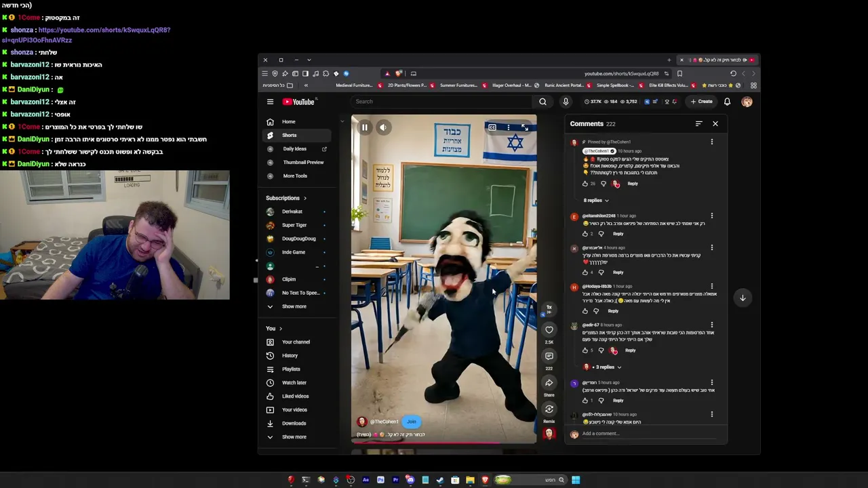Reply to @eitanshilon2248's comment
The image size is (868, 488).
pos(618,234)
